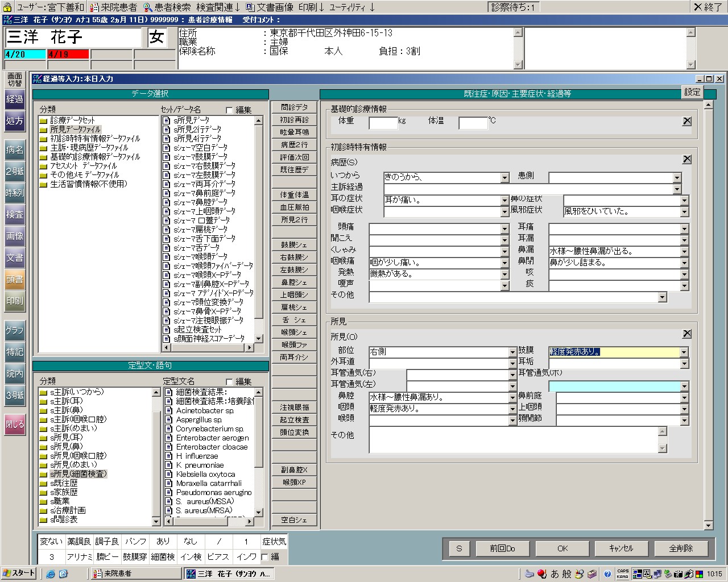Click the 鼓膜シェ button

(x=294, y=245)
